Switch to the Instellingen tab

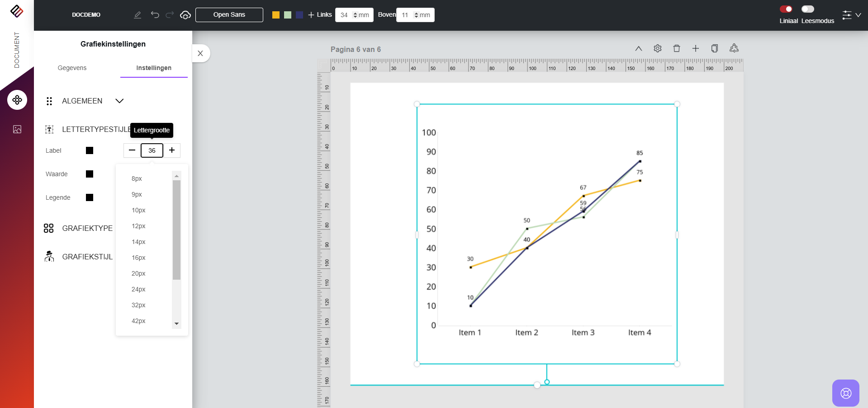[154, 68]
